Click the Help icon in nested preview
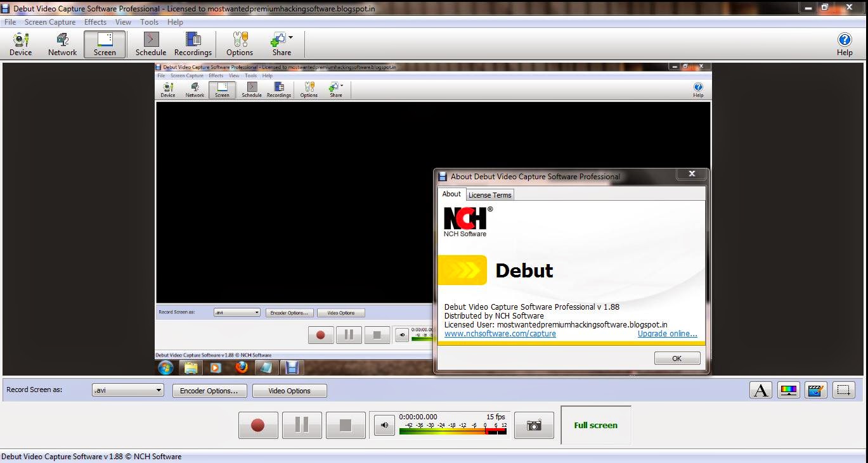This screenshot has width=868, height=463. click(x=698, y=90)
